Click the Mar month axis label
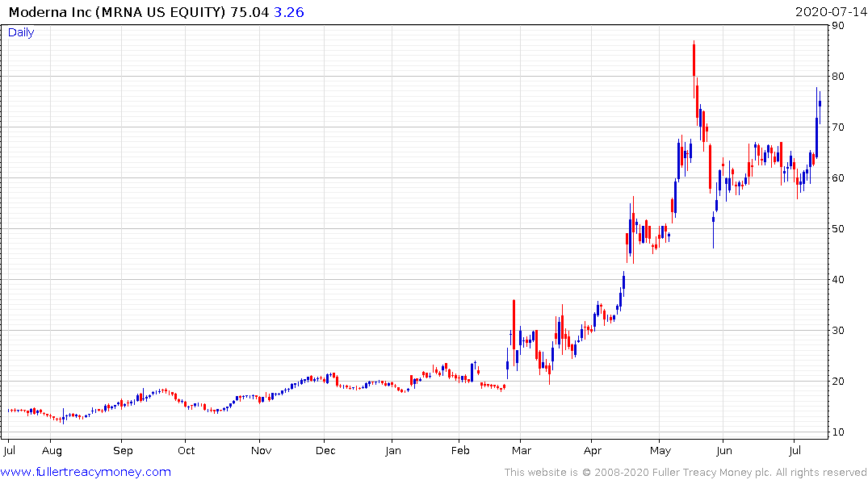Viewport: 868px width, 484px height. [522, 451]
